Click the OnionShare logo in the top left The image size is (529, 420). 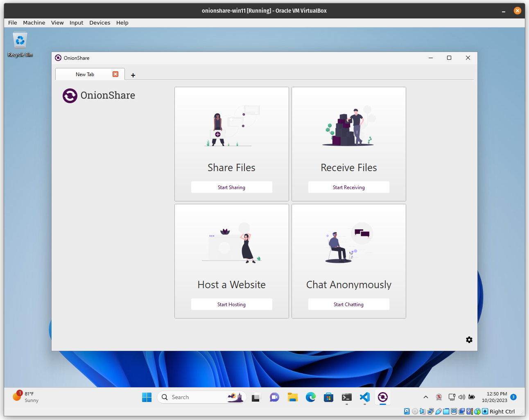click(x=70, y=95)
